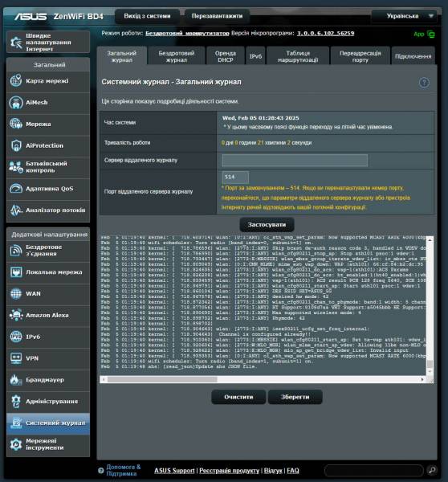The image size is (448, 482).
Task: Open Quick Internet Setup icon
Action: (16, 42)
